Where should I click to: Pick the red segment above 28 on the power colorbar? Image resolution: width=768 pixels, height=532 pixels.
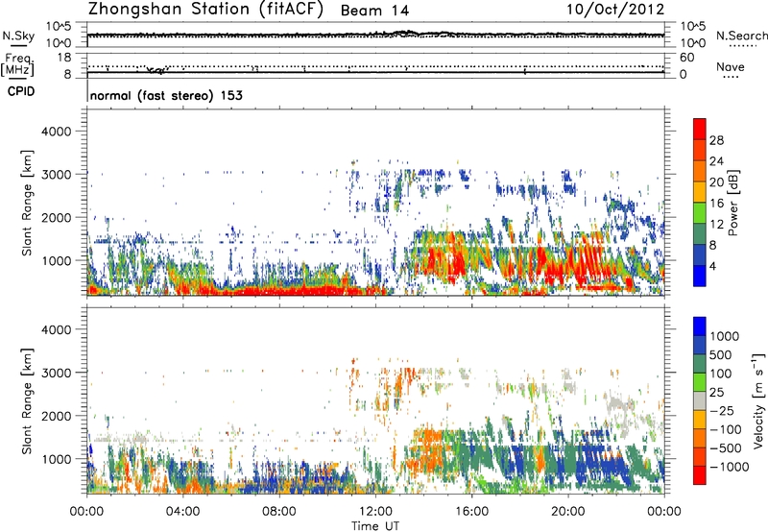coord(700,129)
